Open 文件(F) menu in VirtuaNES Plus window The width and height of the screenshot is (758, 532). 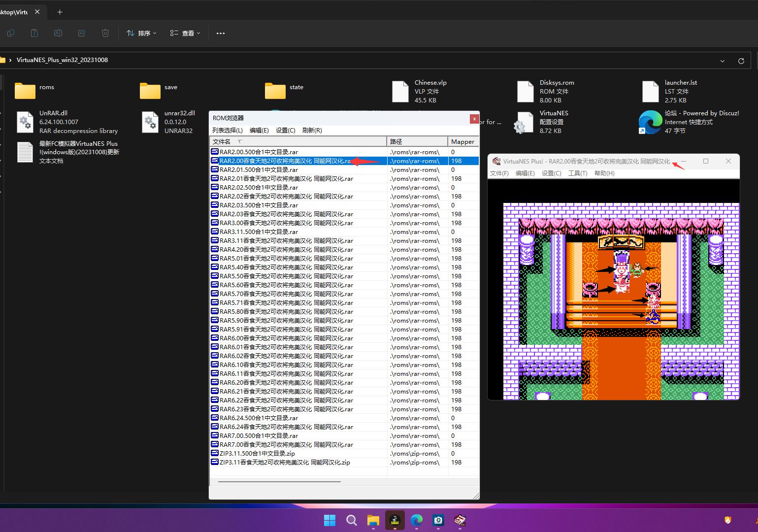[x=499, y=173]
